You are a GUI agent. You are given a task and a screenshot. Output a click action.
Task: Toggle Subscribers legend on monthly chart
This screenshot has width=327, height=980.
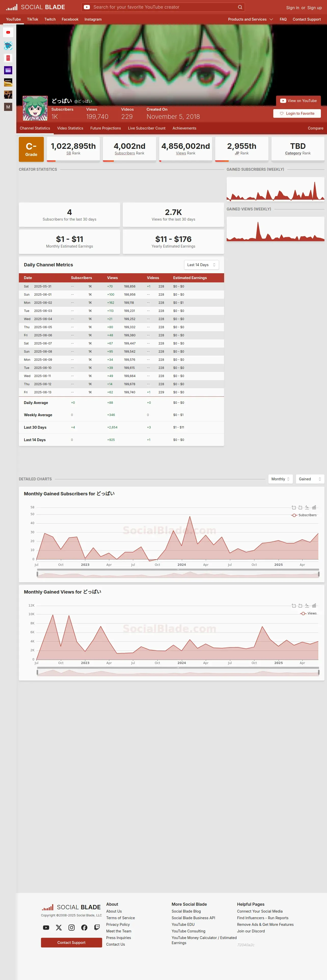(304, 515)
